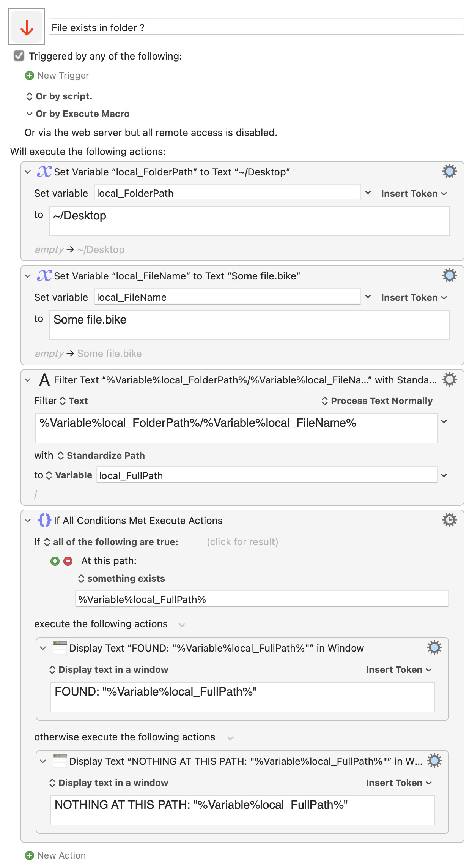Click the red down-arrow macro icon

point(27,27)
